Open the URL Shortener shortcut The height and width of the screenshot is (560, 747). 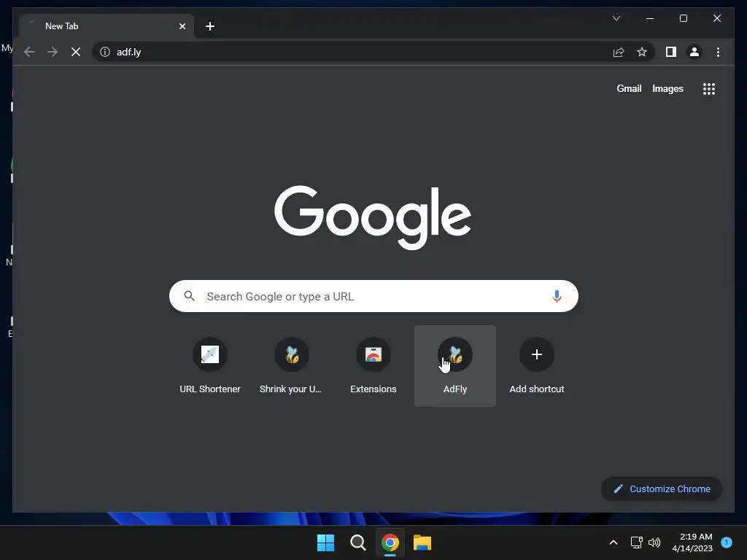coord(209,366)
